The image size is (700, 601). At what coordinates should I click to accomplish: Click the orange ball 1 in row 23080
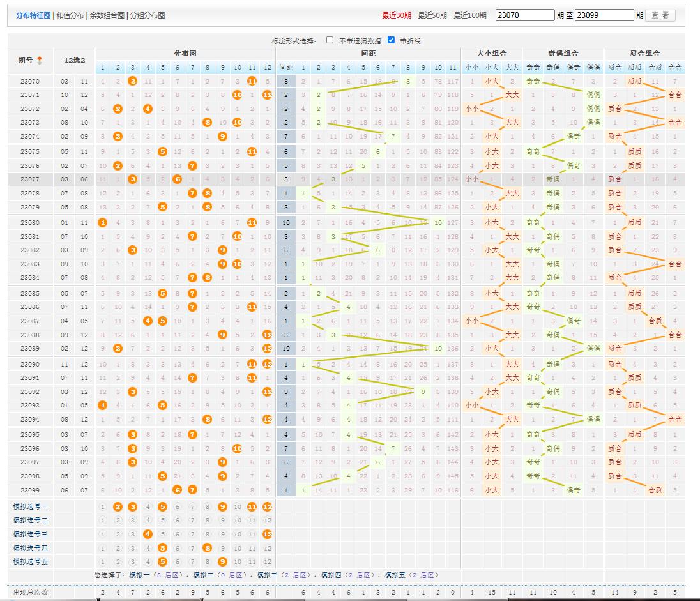(103, 222)
